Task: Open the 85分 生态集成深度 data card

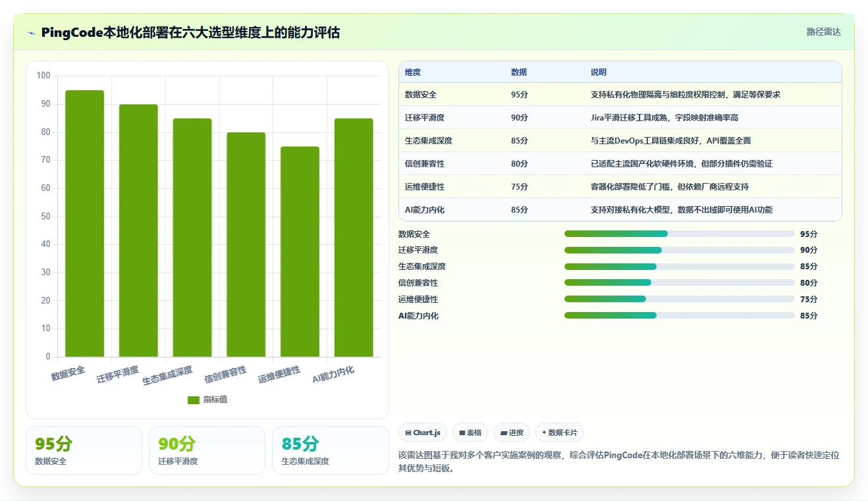Action: (x=330, y=450)
